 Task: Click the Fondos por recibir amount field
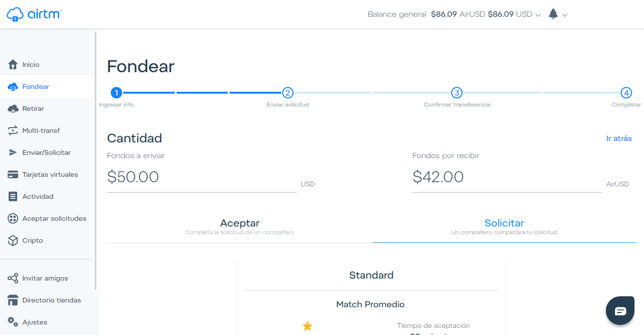tap(507, 177)
